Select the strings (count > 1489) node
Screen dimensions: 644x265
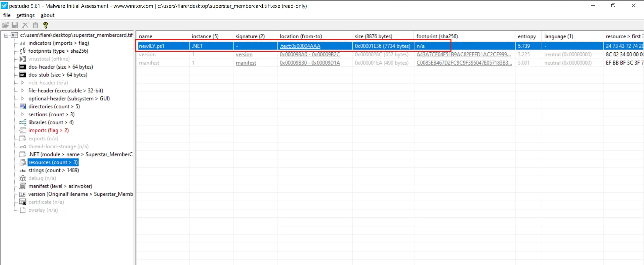[x=53, y=170]
